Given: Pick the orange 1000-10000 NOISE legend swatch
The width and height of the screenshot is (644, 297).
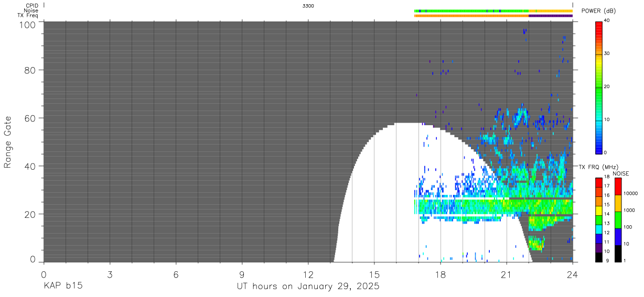Looking at the screenshot, I should point(618,203).
